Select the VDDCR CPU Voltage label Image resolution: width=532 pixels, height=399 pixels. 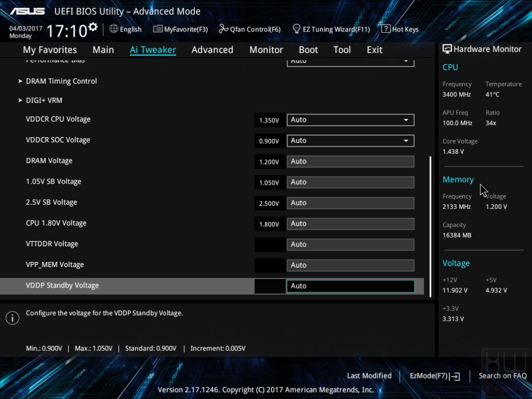[x=58, y=119]
